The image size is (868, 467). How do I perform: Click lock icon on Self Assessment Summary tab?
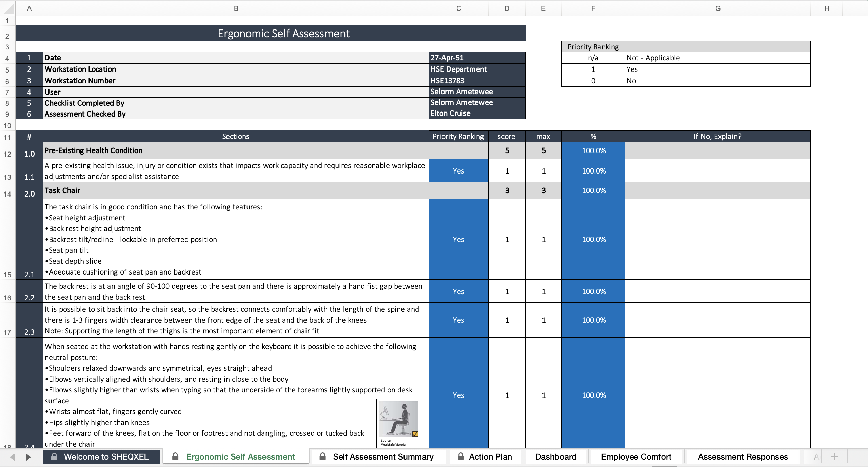[323, 456]
